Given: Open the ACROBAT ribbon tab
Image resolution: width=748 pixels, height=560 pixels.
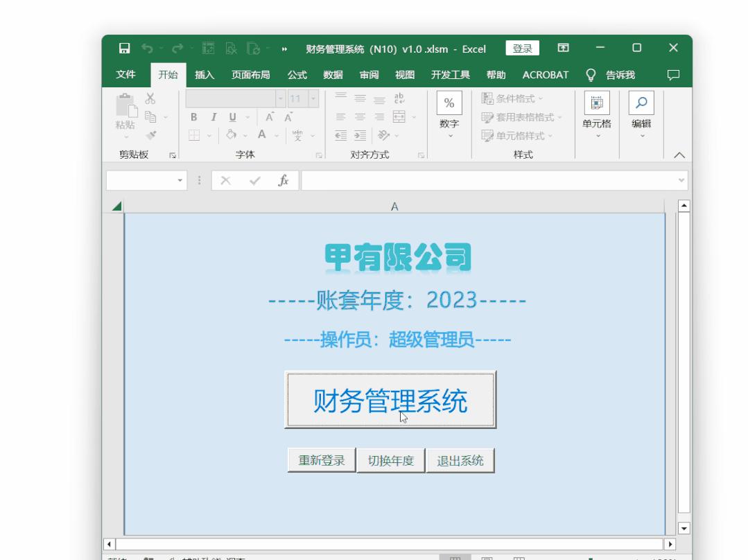Looking at the screenshot, I should (x=545, y=74).
